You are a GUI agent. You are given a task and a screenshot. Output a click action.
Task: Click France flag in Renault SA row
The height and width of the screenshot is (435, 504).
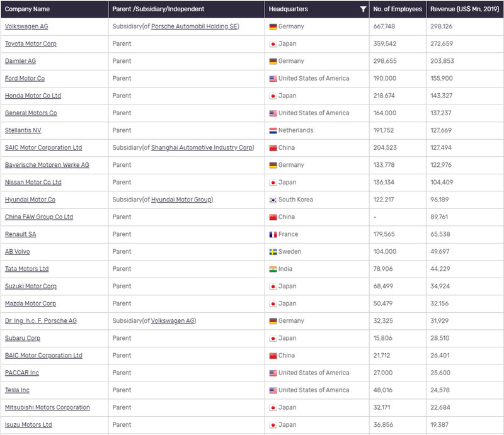point(273,235)
